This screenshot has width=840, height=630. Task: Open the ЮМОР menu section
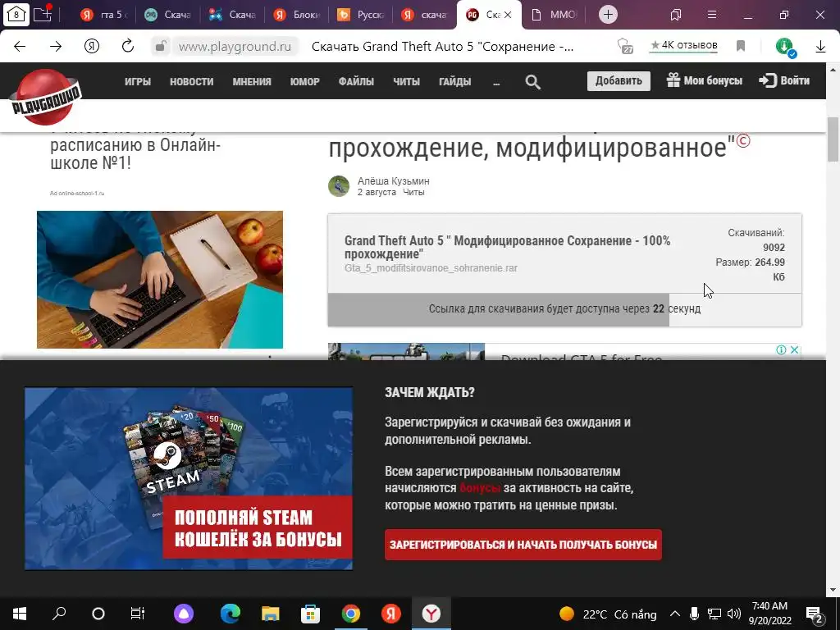[x=305, y=81]
